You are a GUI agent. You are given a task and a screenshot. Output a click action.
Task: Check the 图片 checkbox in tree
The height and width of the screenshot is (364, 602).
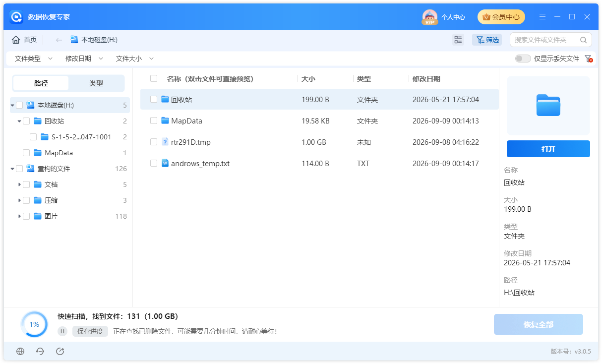coord(26,216)
